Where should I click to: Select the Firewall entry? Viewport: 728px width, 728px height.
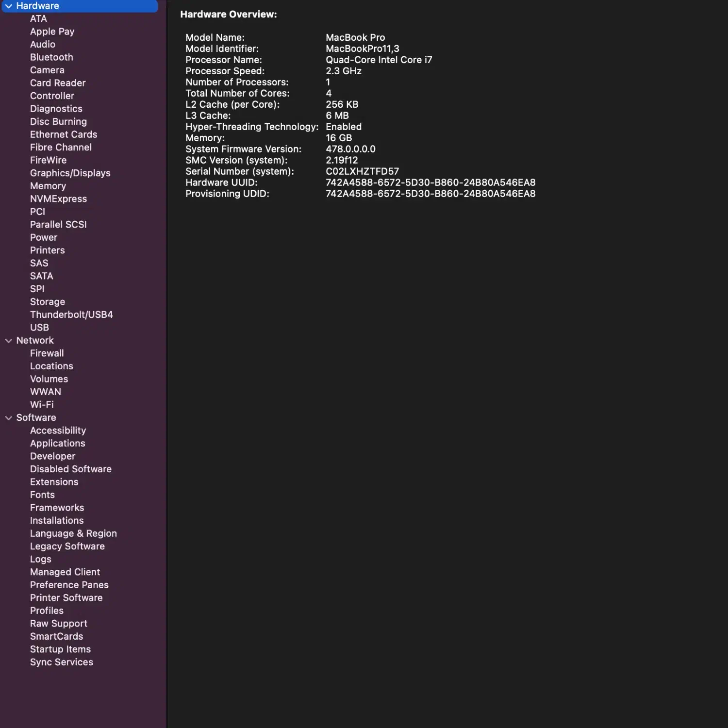[x=47, y=353]
